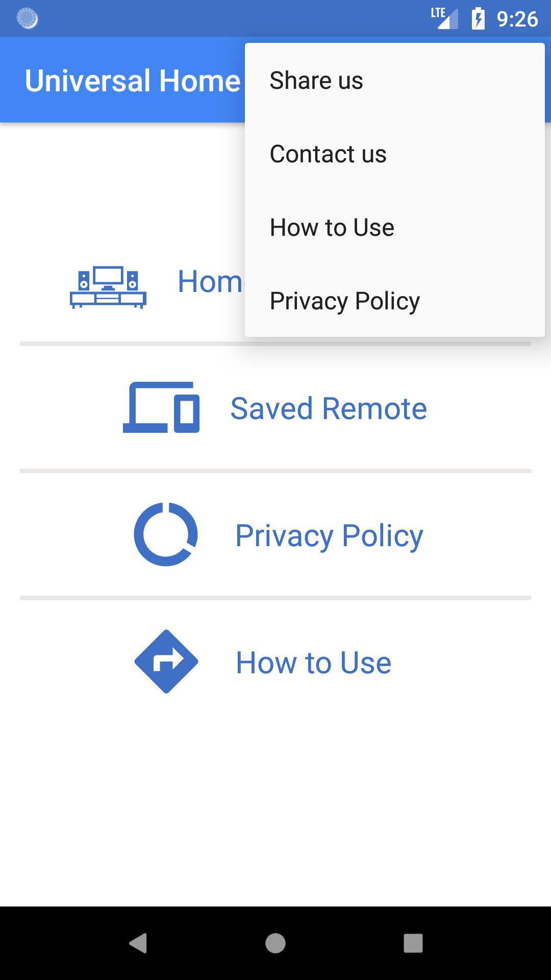Tap the loading spinner in status bar

[x=27, y=19]
